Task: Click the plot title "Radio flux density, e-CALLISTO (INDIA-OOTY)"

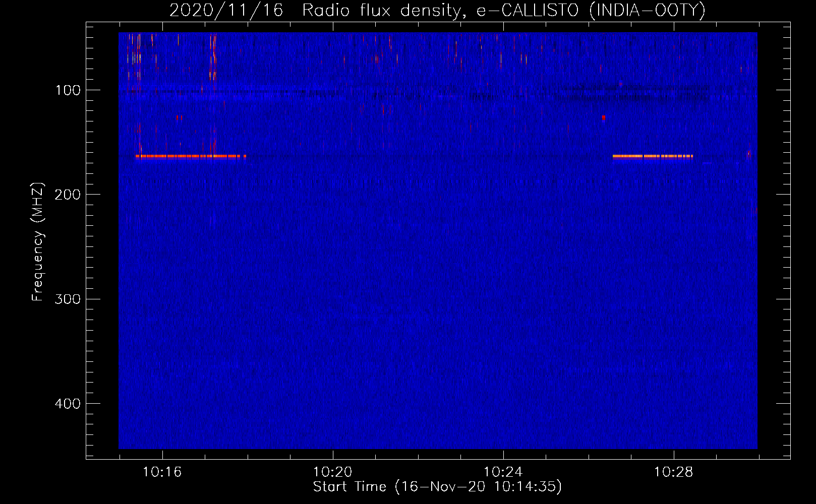Action: click(x=503, y=10)
